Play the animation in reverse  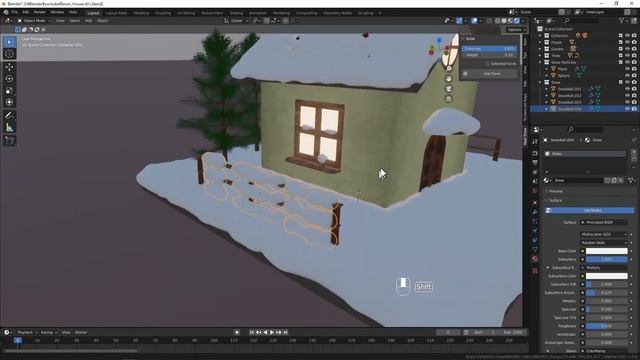point(265,333)
